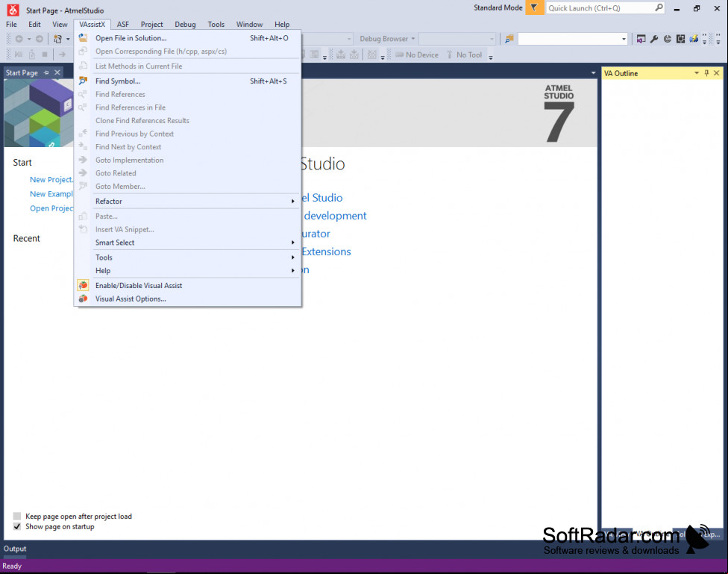Screen dimensions: 728x574
Task: Click the Navigate Forward arrow icon
Action: coord(40,39)
